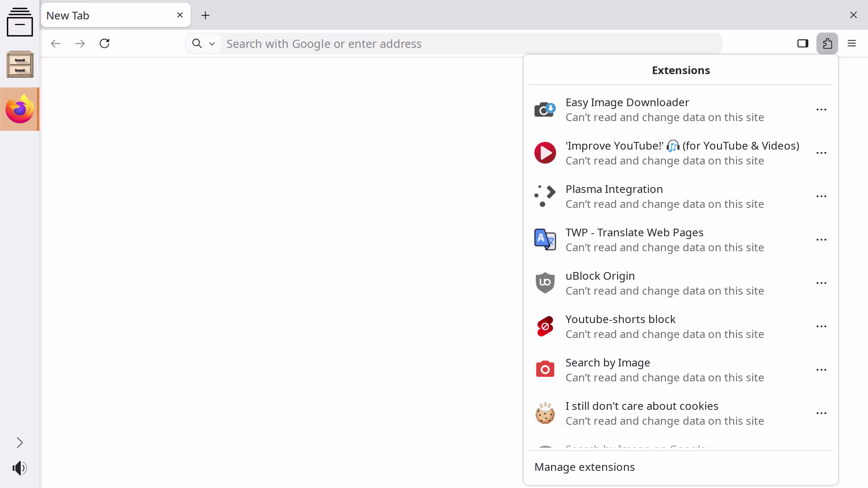
Task: Go forward to the next page
Action: pyautogui.click(x=80, y=43)
